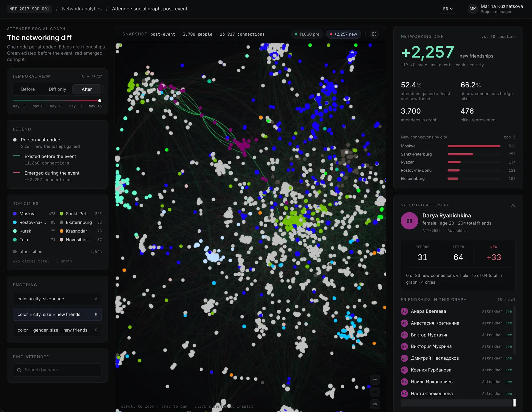The height and width of the screenshot is (412, 532).
Task: Click the Виктория Чухрина avatar badge
Action: coord(404,346)
